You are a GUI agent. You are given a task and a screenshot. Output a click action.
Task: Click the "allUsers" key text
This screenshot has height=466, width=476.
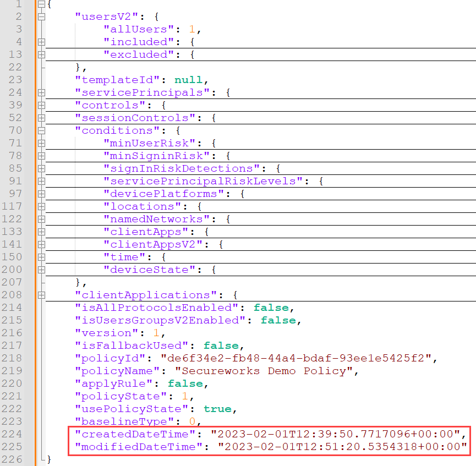(x=139, y=30)
